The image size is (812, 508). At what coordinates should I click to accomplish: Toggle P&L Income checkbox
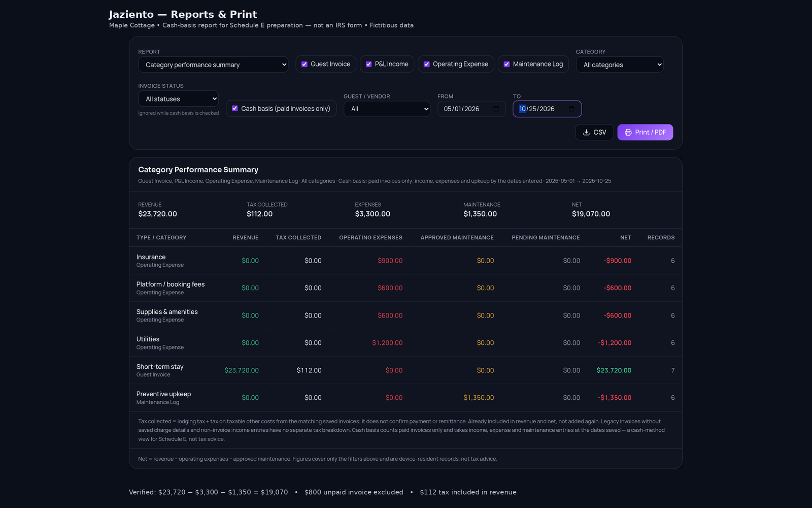coord(369,64)
